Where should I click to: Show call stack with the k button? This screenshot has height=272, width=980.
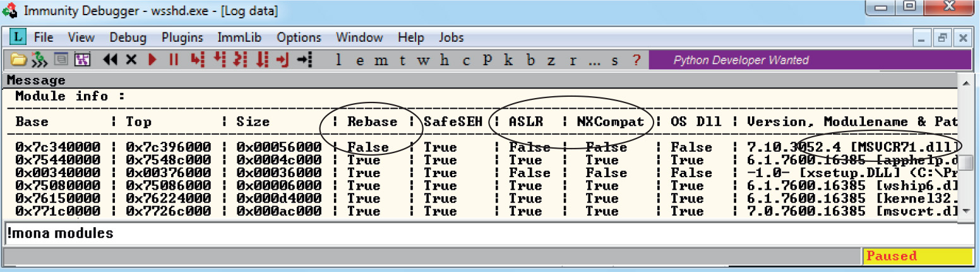[509, 60]
